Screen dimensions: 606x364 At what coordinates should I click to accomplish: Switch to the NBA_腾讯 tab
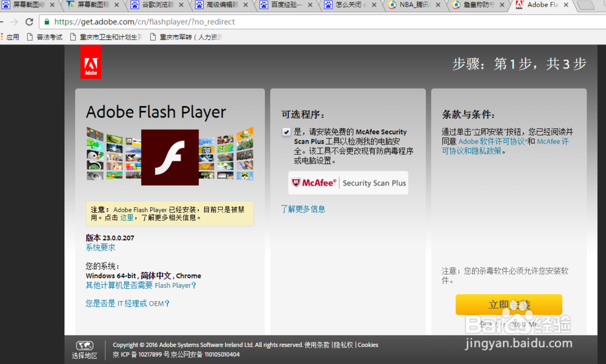tap(415, 5)
